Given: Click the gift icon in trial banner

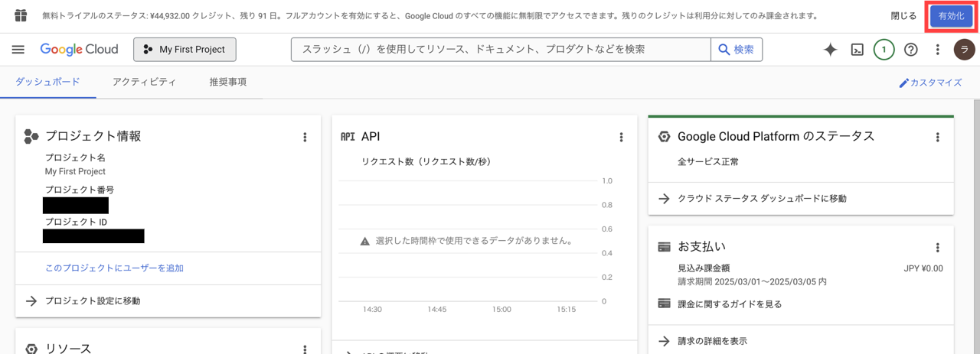Looking at the screenshot, I should [21, 15].
